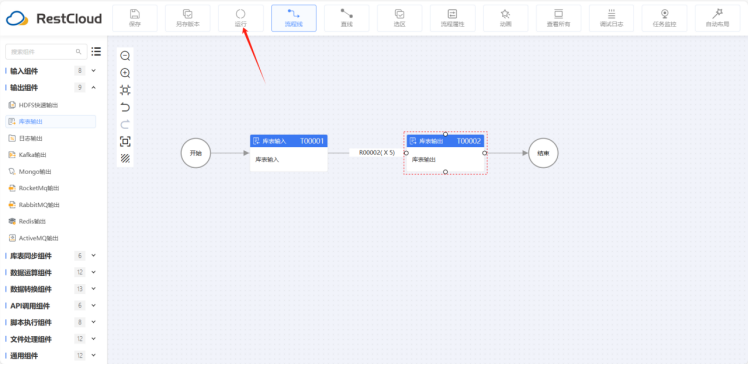Click 另存版本 to save as version
This screenshot has height=365, width=748.
coord(188,18)
